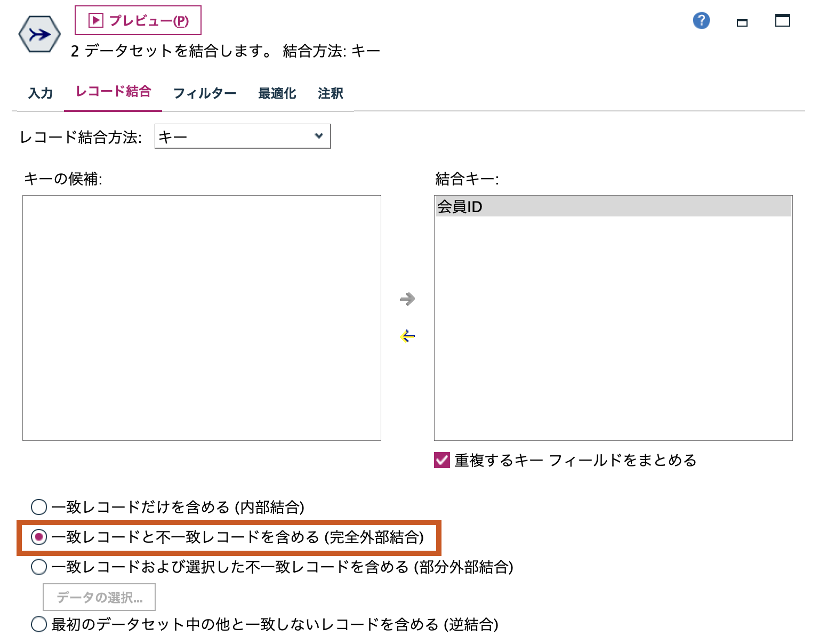
Task: Select 部分外部結合 partial outer join option
Action: point(38,567)
